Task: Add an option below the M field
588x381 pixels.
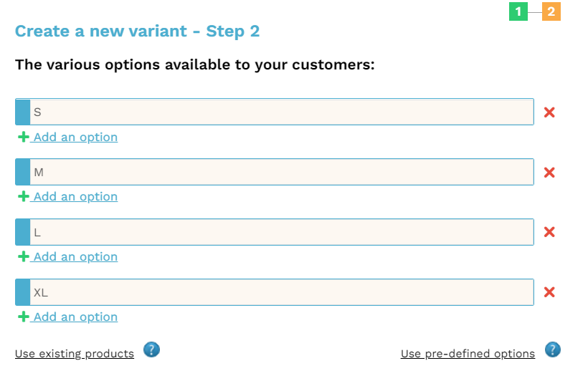Action: (x=75, y=197)
